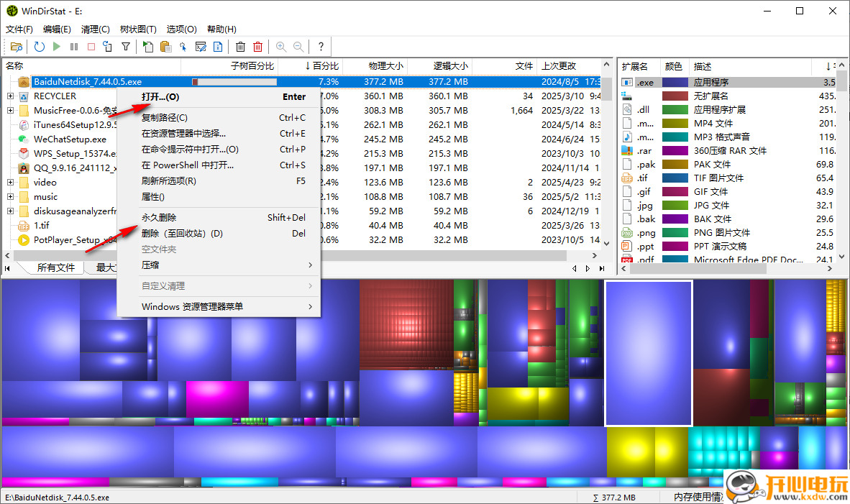Click the refresh icon on the toolbar
This screenshot has height=504, width=850.
40,46
